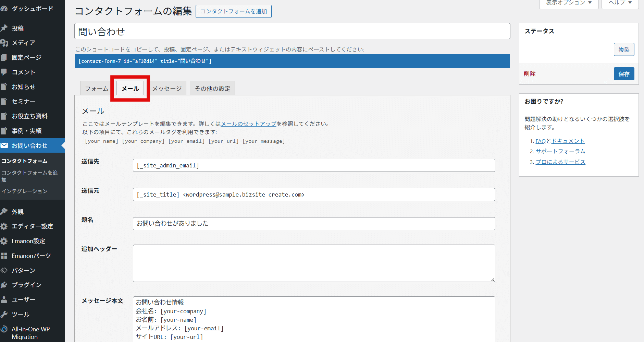Click the pushpin icon for 投稿
644x342 pixels.
tap(4, 28)
